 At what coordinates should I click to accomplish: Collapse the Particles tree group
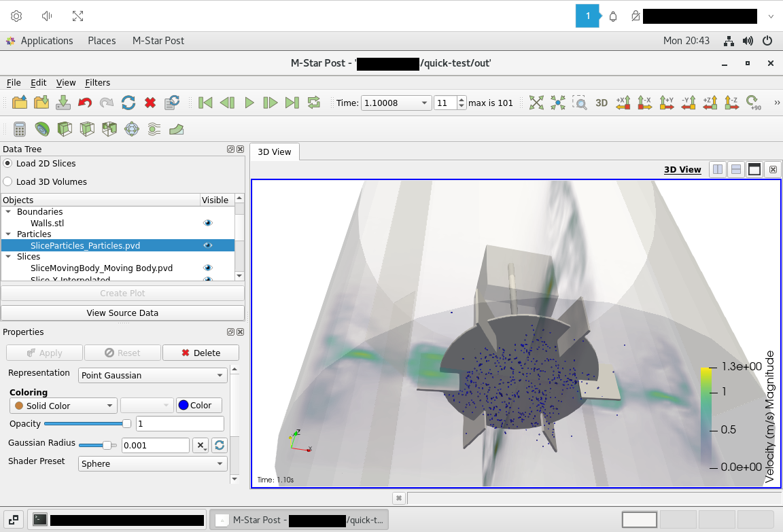8,234
